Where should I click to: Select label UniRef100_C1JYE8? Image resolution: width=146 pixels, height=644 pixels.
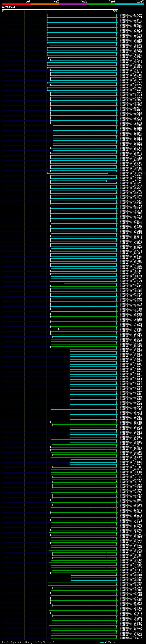[131, 356]
